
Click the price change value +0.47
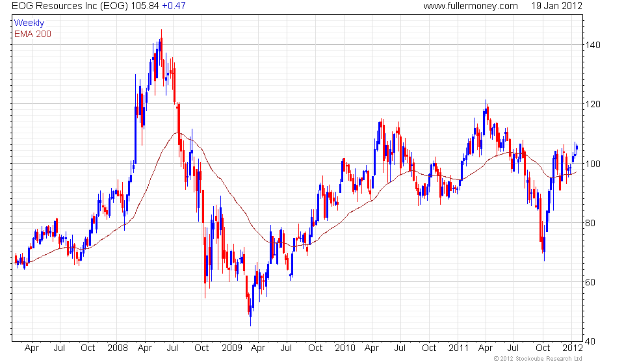pos(174,6)
